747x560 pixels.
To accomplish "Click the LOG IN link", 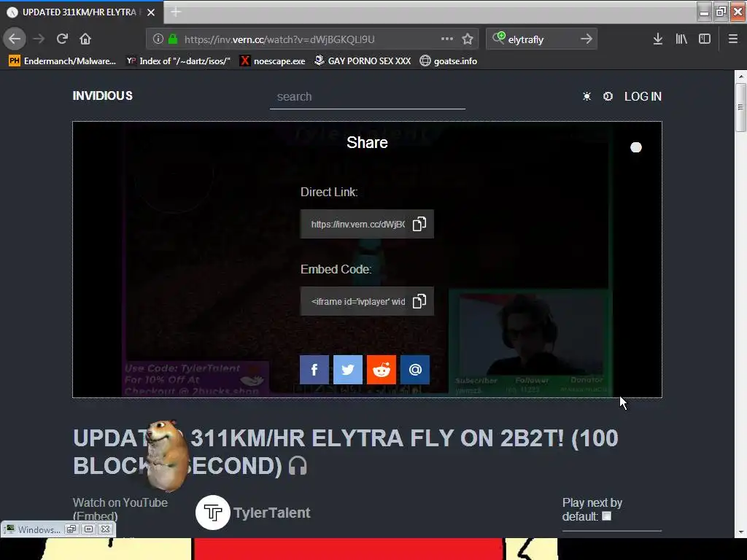I will 643,97.
